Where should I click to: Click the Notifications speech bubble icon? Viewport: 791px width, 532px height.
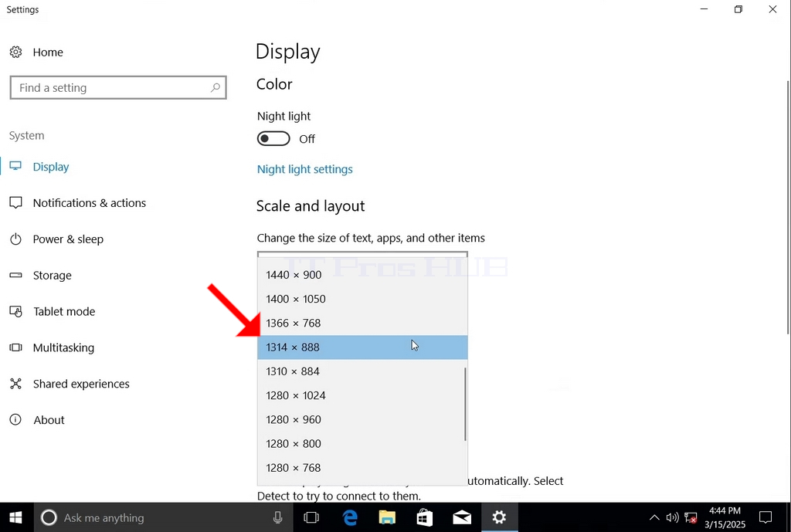click(15, 203)
